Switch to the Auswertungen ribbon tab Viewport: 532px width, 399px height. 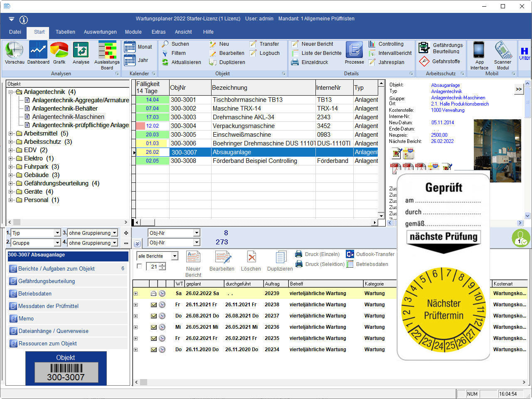click(x=100, y=32)
